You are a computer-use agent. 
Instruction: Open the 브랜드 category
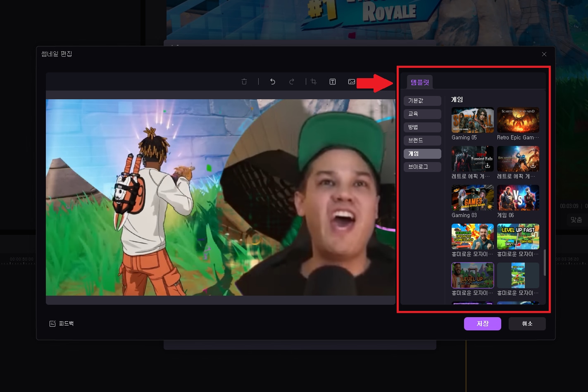(422, 140)
